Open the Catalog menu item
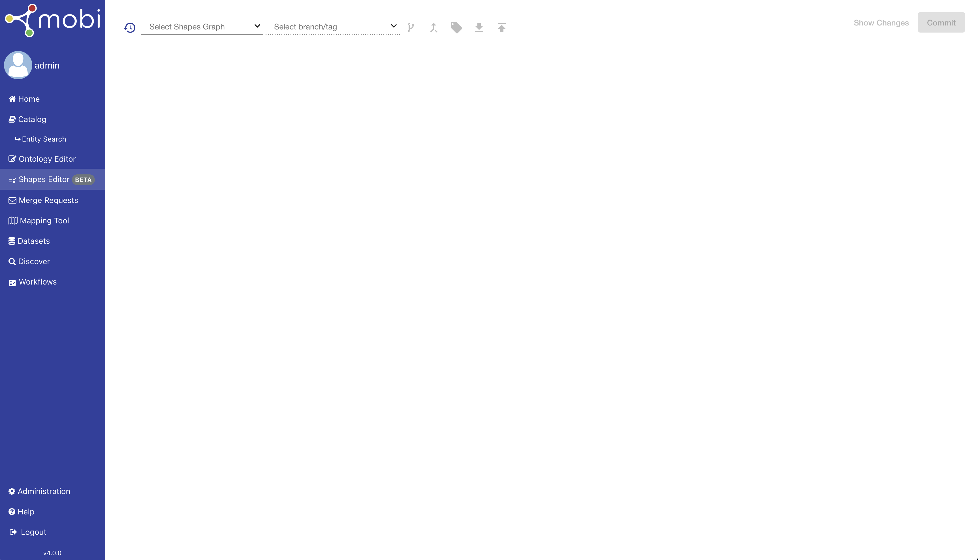Image resolution: width=978 pixels, height=560 pixels. click(31, 119)
